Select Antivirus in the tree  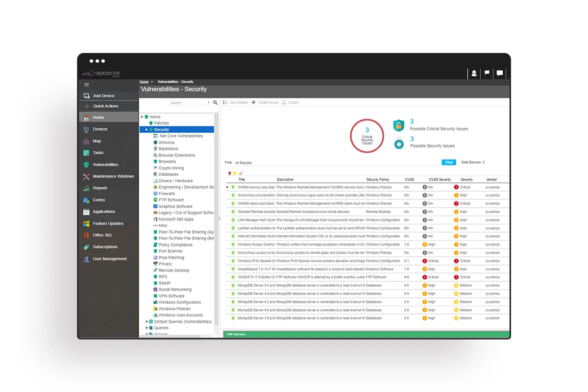pyautogui.click(x=167, y=143)
